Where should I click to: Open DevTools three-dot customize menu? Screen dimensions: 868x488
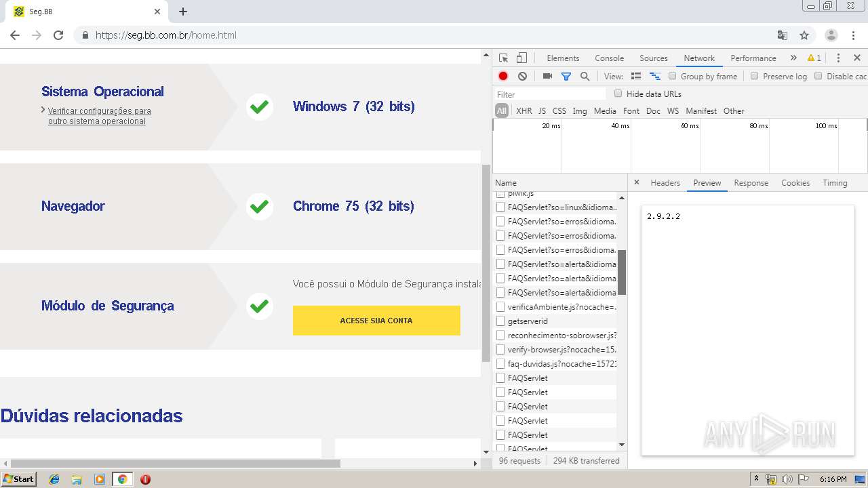tap(838, 58)
